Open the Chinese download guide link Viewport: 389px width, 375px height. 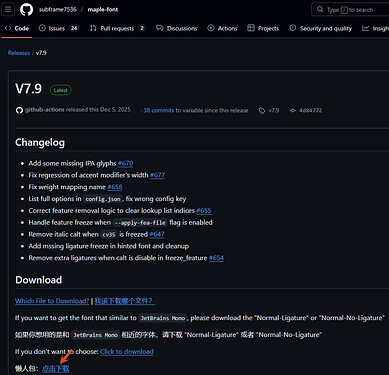(125, 301)
